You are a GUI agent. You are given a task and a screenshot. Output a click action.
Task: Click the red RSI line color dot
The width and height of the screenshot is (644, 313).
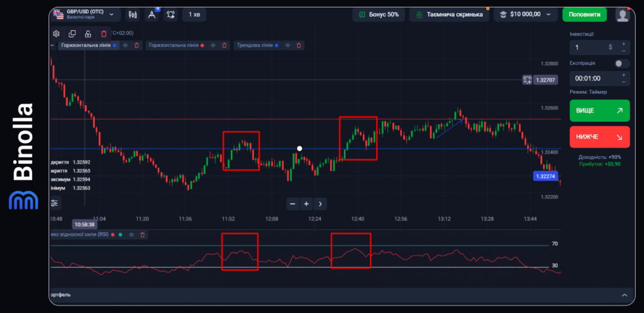[113, 235]
